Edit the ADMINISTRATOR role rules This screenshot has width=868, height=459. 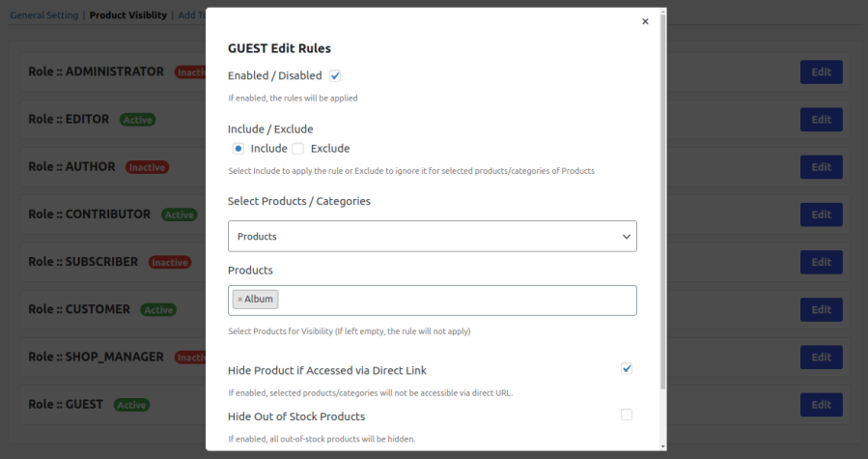pos(821,72)
